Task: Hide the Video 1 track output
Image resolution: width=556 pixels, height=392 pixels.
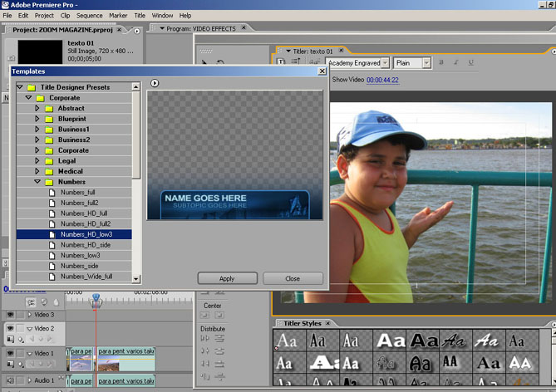Action: point(10,353)
